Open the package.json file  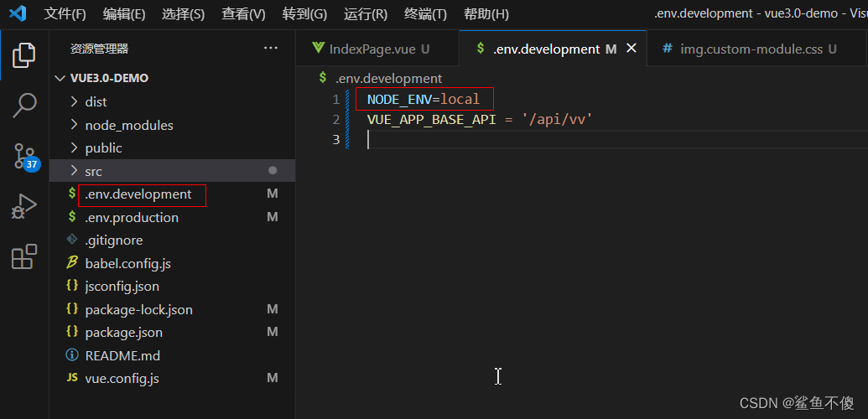coord(124,332)
